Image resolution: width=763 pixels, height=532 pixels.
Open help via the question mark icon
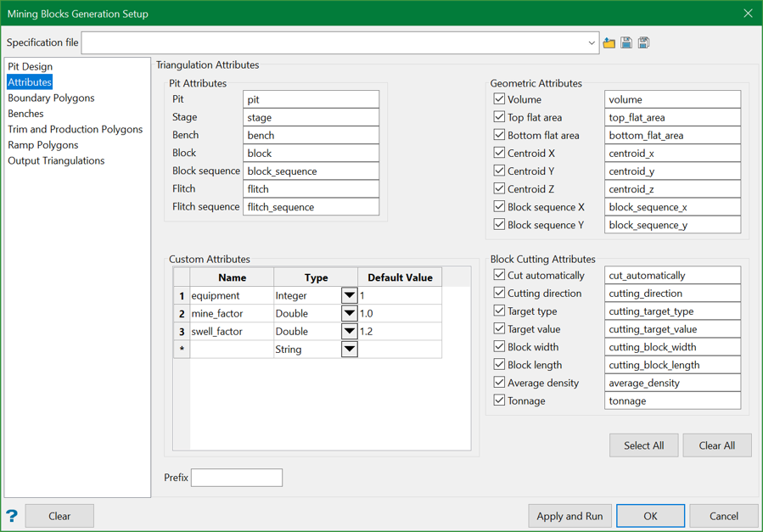12,516
